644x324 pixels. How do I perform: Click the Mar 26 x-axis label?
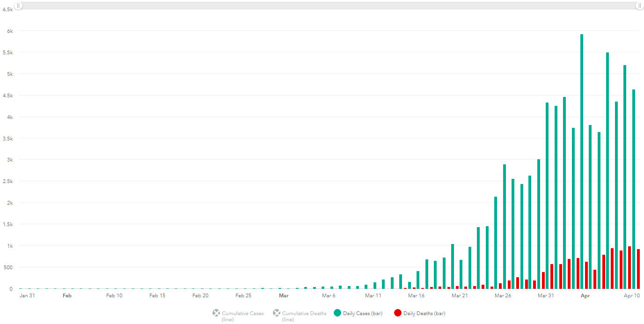[x=503, y=296]
